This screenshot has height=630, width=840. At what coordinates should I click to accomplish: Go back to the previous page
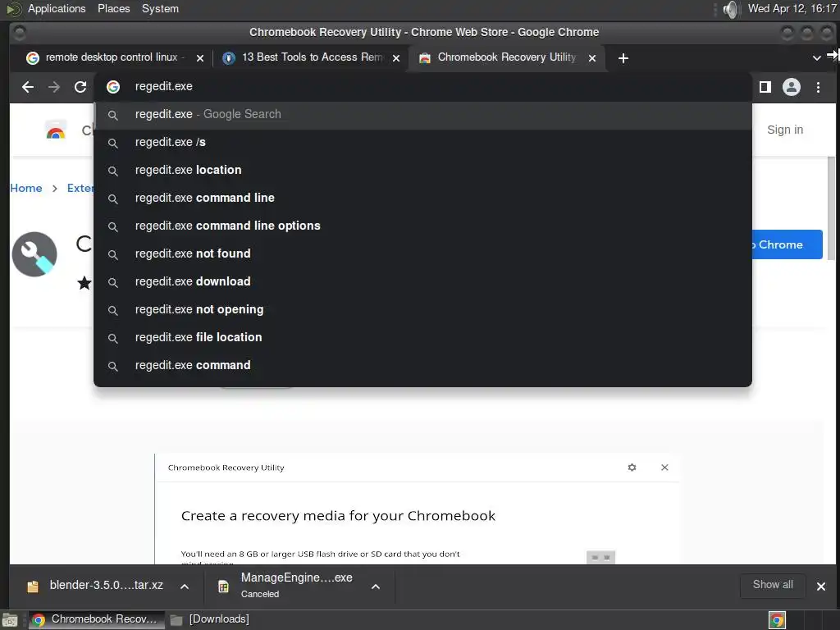28,87
